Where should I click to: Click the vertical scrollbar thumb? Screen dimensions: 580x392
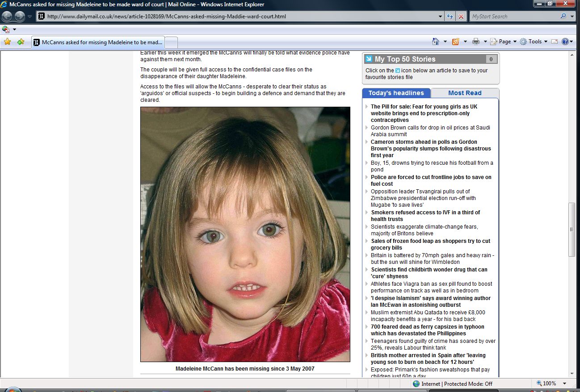click(x=572, y=229)
